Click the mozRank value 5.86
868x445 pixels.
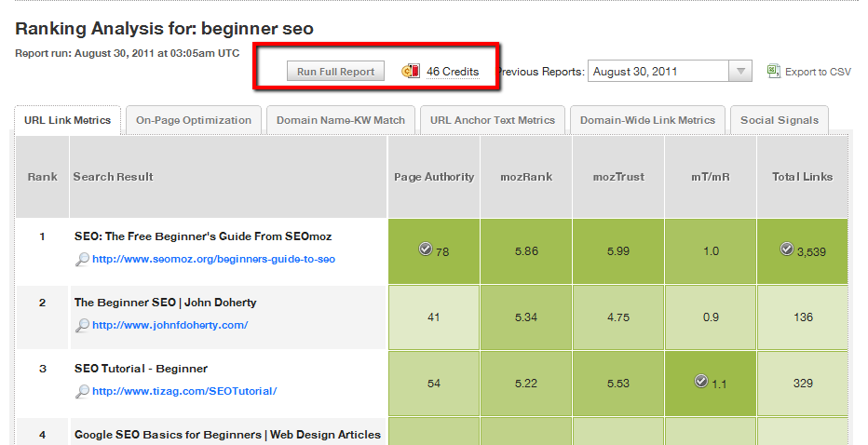pos(526,251)
